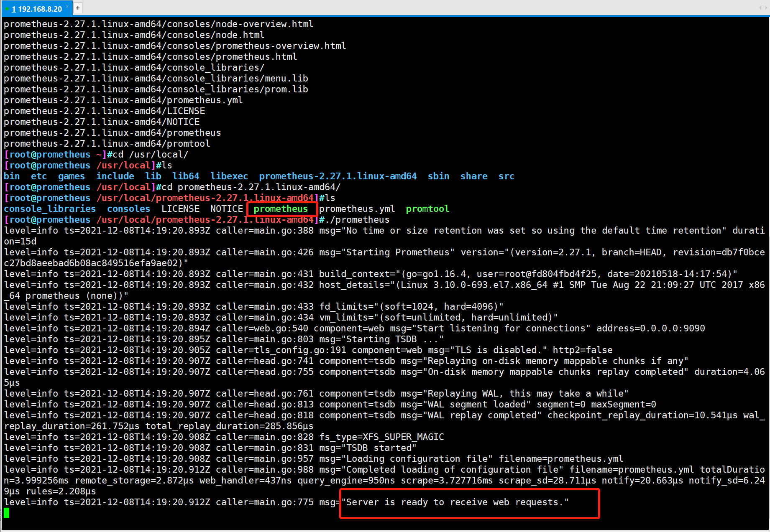Click 'prometheus-2.27.1.linux-amd64/promtool' extracted file line

107,143
